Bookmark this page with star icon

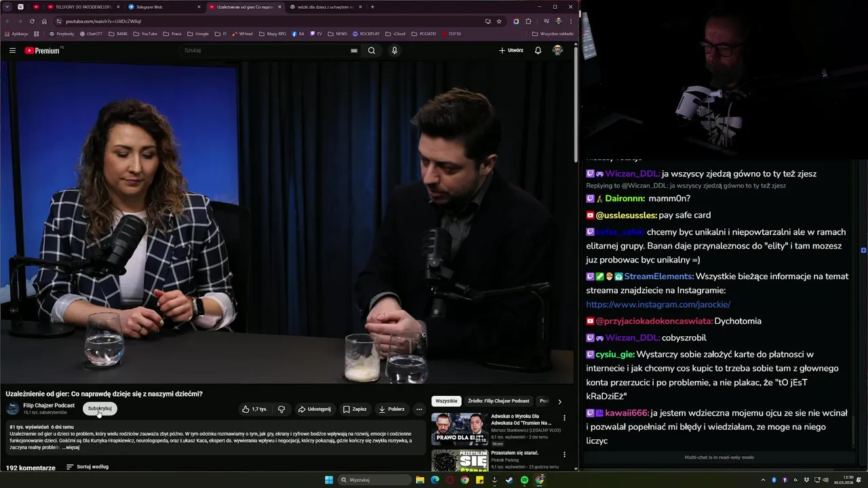click(499, 21)
